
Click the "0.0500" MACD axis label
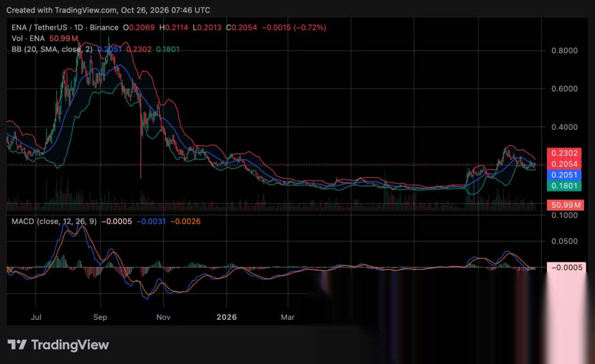coord(565,242)
